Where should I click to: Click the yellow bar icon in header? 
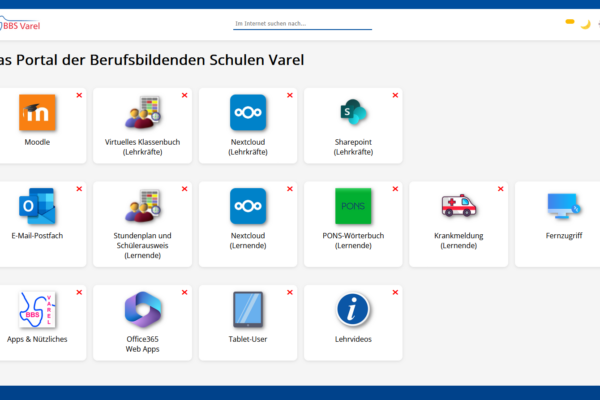tap(570, 22)
